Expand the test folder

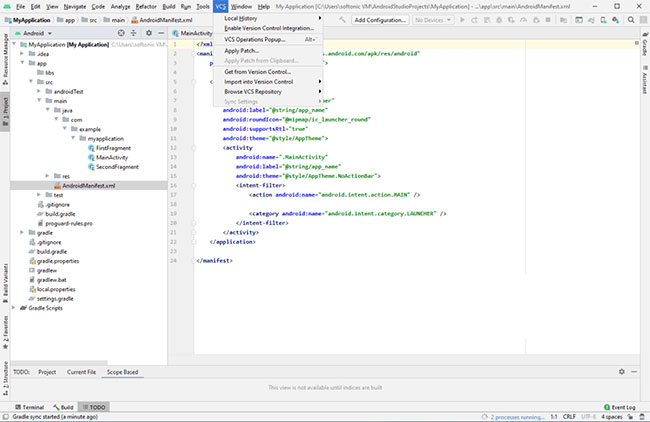[x=39, y=195]
